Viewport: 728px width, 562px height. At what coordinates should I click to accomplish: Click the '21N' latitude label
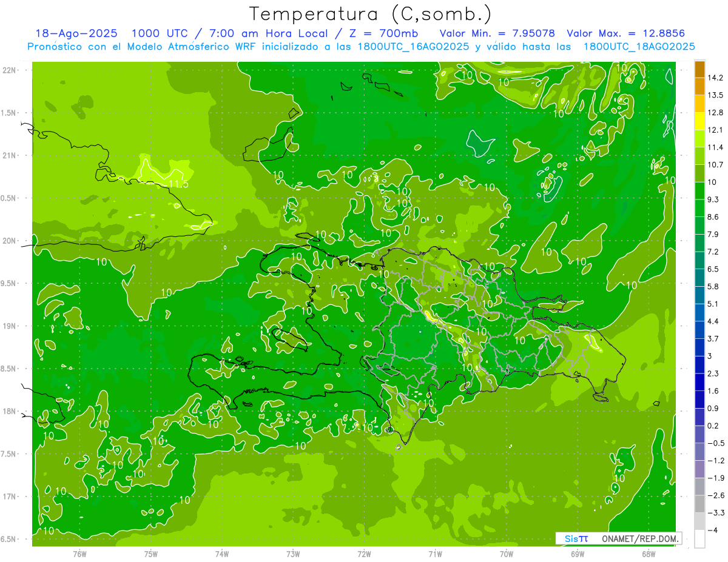tap(10, 156)
